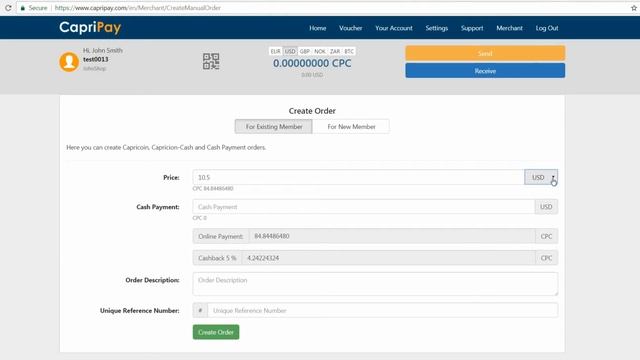640x360 pixels.
Task: Click the orange Send button
Action: click(485, 53)
